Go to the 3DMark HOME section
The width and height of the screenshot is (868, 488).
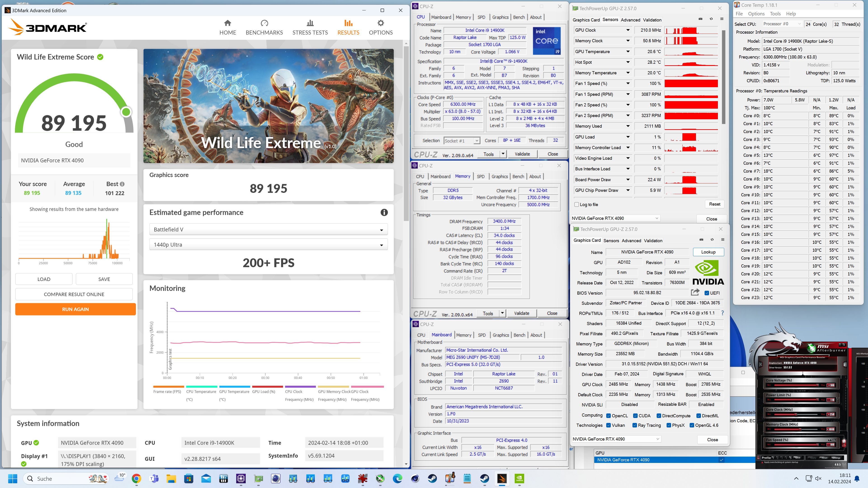(227, 28)
